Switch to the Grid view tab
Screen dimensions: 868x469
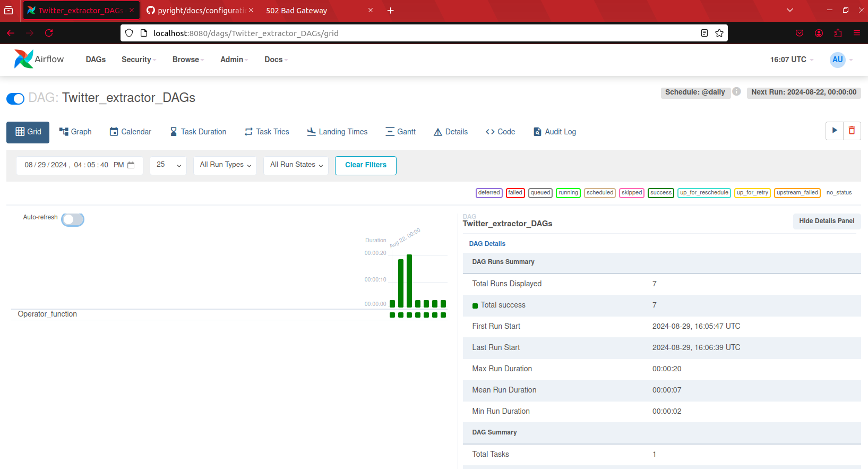pyautogui.click(x=28, y=132)
